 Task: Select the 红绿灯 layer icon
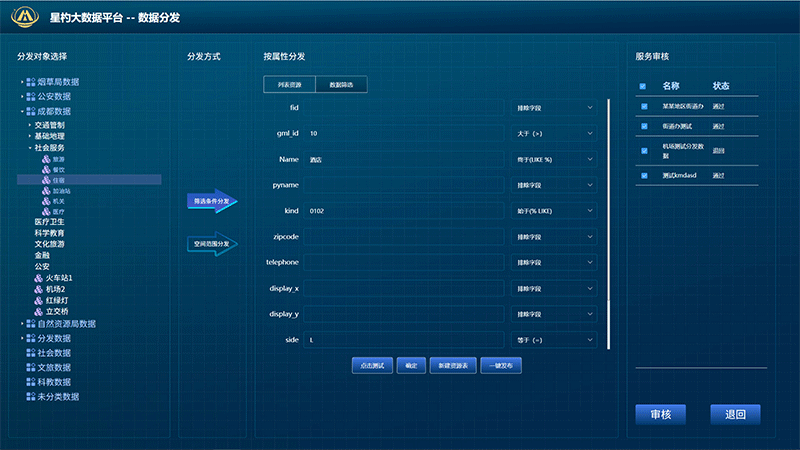pos(38,299)
